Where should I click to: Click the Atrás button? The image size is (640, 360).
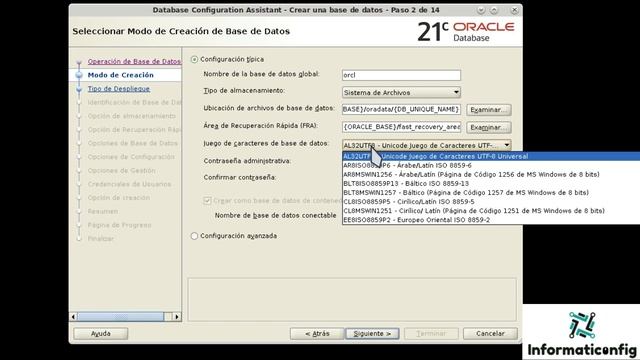tap(317, 333)
